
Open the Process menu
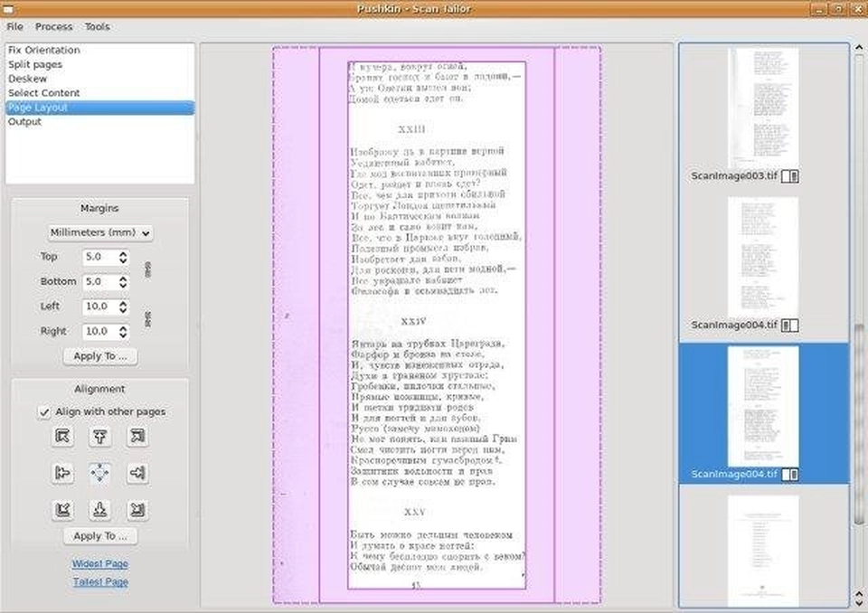[53, 26]
